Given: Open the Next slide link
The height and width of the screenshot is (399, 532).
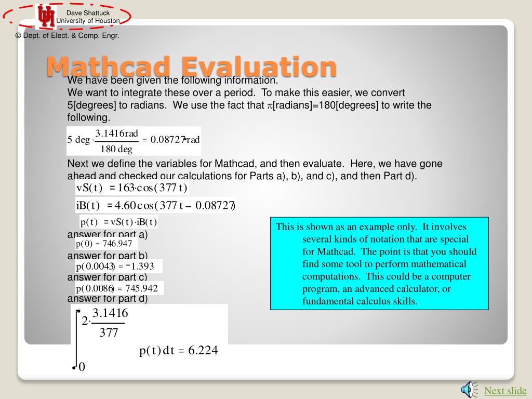Looking at the screenshot, I should (x=505, y=391).
